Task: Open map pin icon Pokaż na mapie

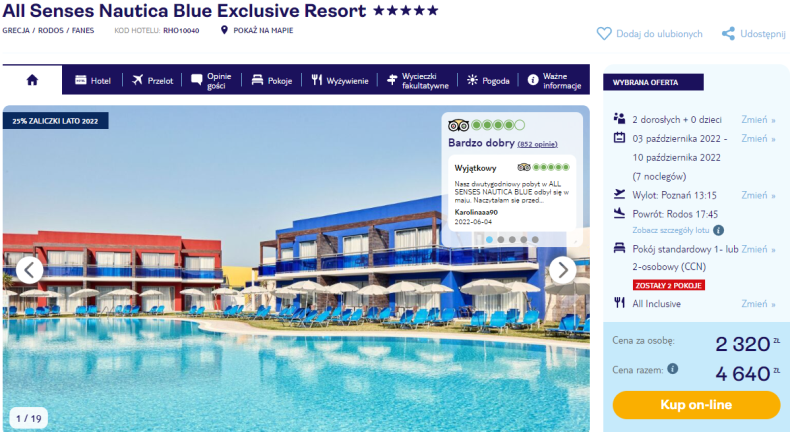Action: pyautogui.click(x=224, y=30)
